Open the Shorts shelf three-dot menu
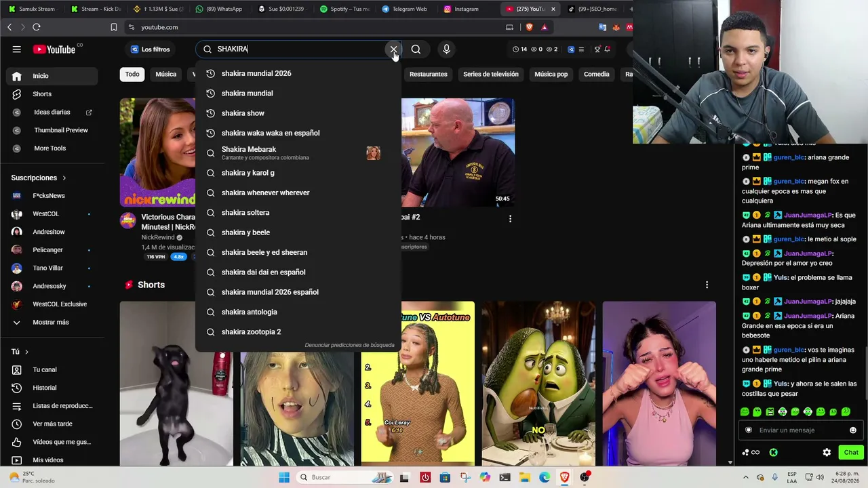The width and height of the screenshot is (868, 488). tap(707, 285)
